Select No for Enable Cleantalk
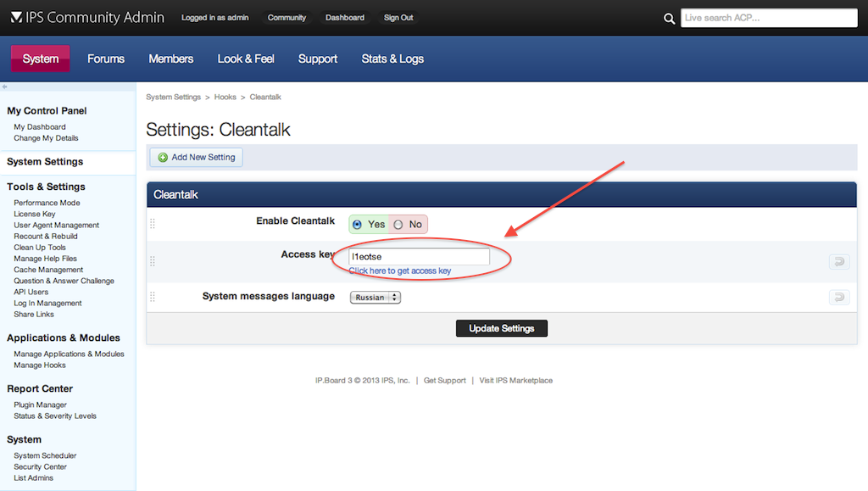 pos(398,225)
